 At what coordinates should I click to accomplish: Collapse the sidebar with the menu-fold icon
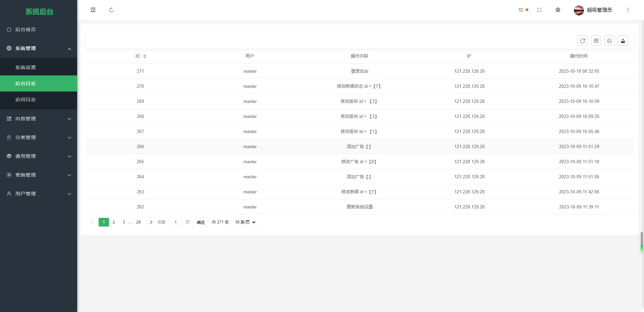click(93, 10)
